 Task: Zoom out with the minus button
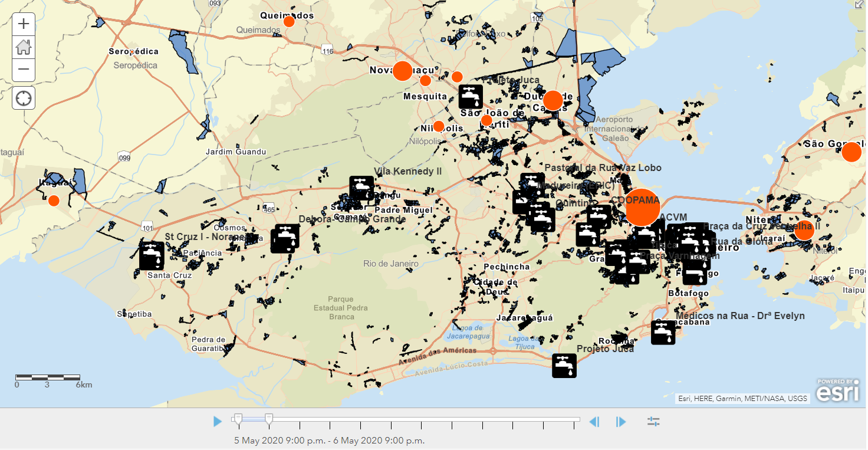point(24,70)
